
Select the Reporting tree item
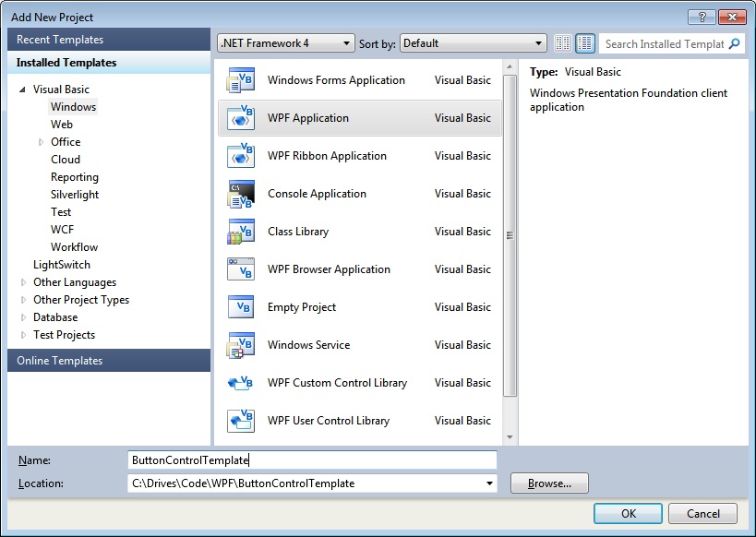75,177
